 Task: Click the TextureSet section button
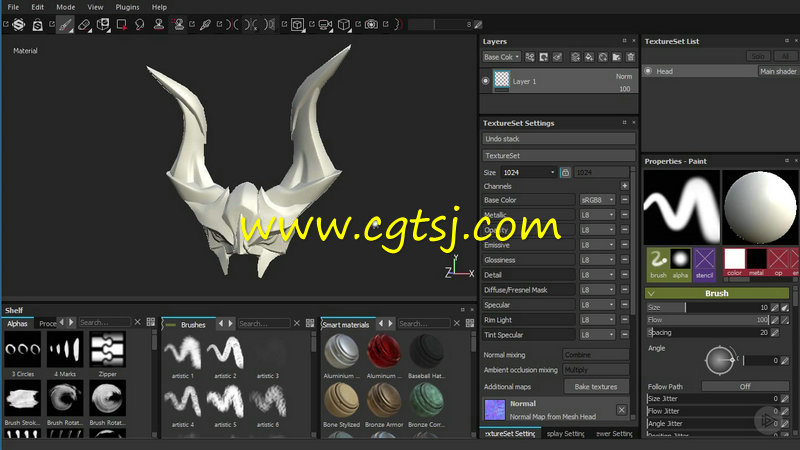[x=559, y=156]
